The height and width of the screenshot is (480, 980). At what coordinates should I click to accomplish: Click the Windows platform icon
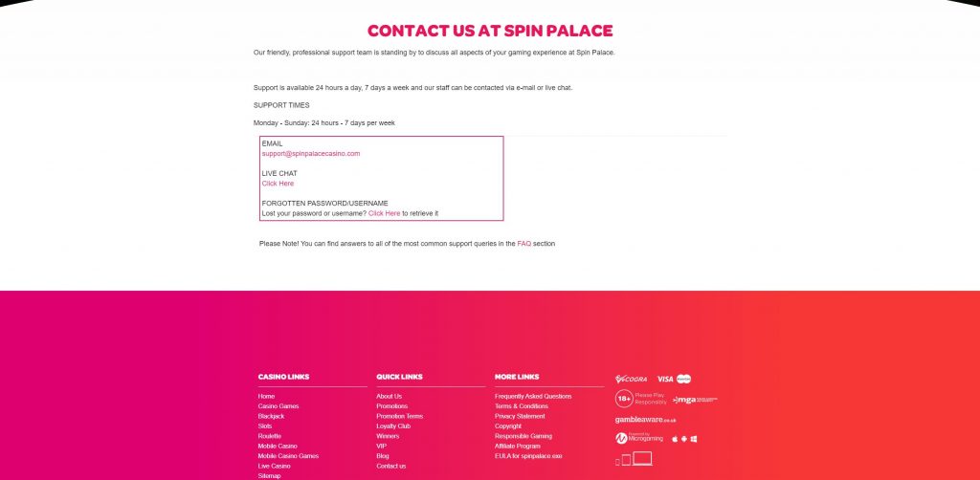[694, 439]
